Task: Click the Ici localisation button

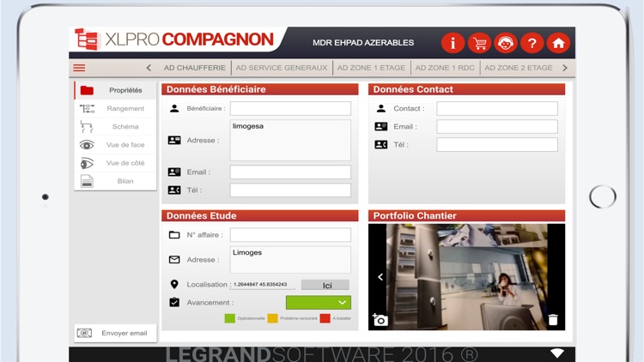Action: (325, 286)
